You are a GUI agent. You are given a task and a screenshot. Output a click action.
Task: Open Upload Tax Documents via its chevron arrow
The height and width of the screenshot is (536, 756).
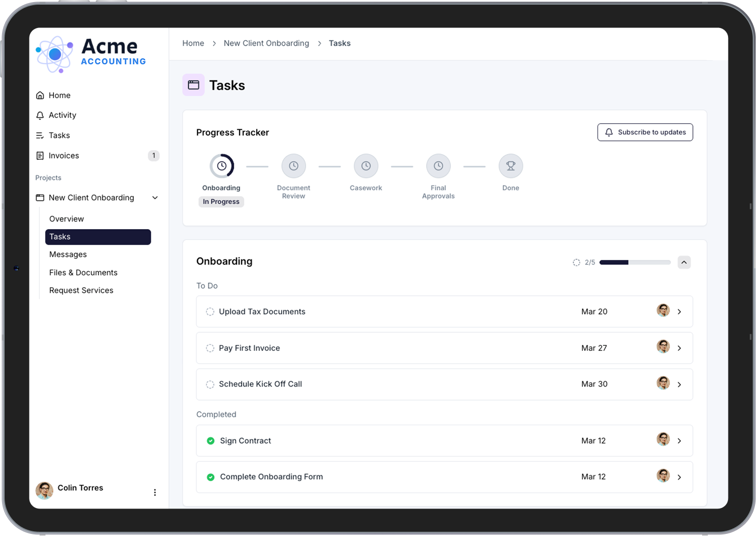pyautogui.click(x=679, y=312)
